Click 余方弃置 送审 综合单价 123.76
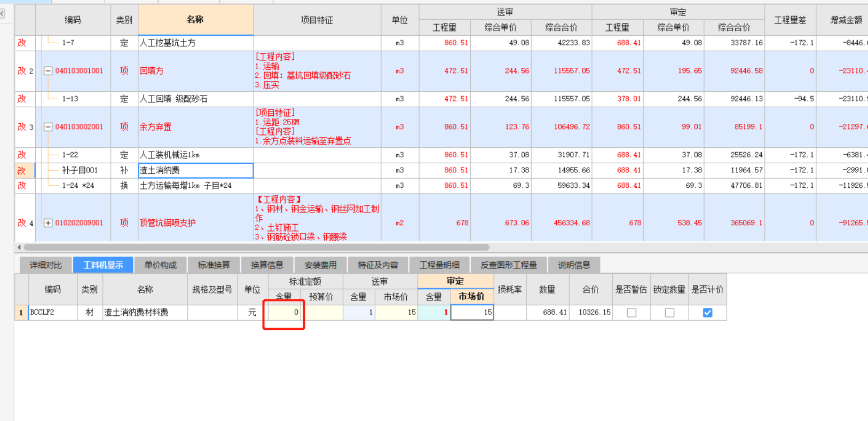Screen dimensions: 868x421 pos(501,127)
